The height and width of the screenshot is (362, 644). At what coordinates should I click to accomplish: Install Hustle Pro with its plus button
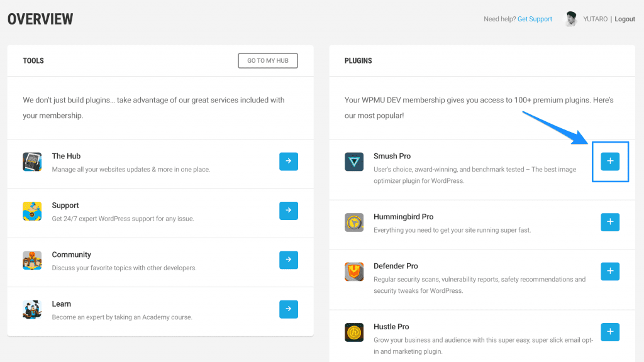point(610,332)
